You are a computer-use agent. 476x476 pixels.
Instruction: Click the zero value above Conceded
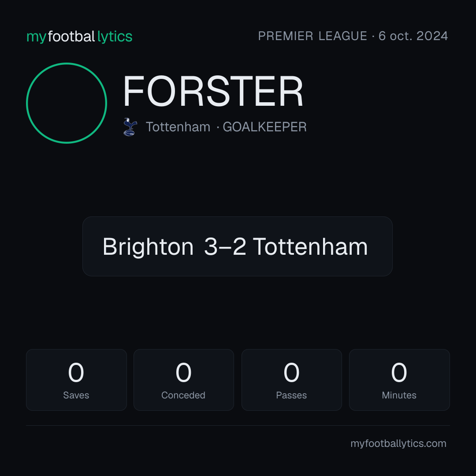183,372
